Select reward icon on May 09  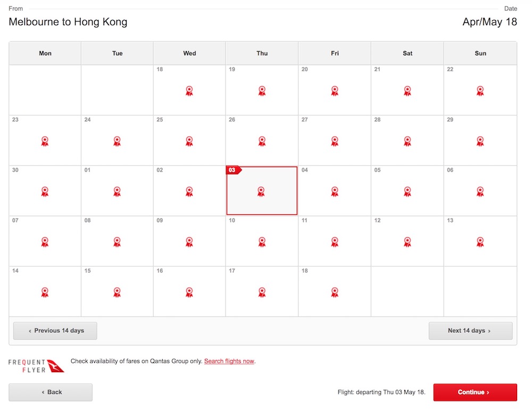[x=189, y=242]
